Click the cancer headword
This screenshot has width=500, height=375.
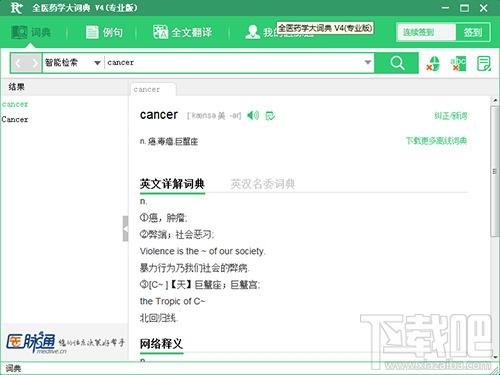pyautogui.click(x=159, y=115)
